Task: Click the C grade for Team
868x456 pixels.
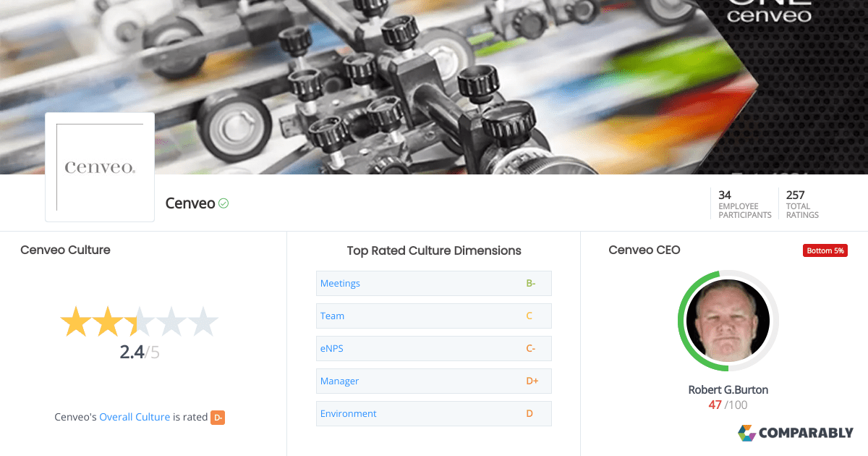Action: (529, 316)
